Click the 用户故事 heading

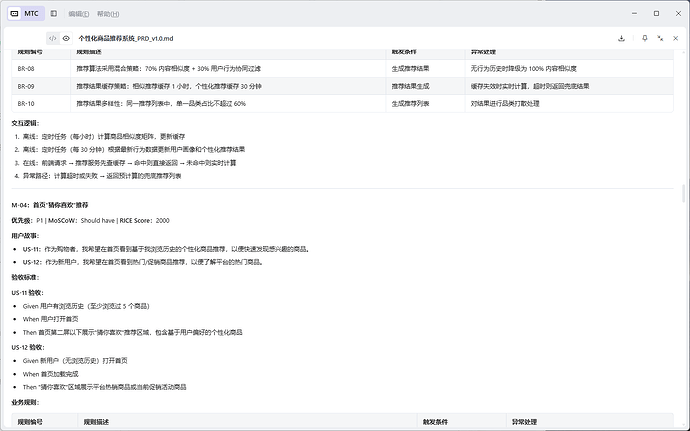(25, 236)
